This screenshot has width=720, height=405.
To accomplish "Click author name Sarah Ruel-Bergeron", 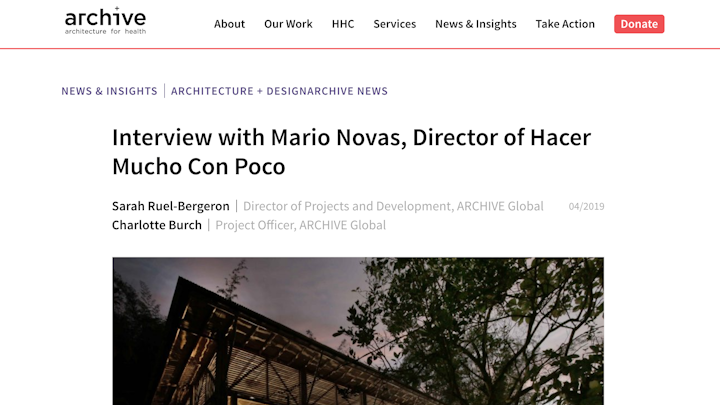I will point(170,206).
